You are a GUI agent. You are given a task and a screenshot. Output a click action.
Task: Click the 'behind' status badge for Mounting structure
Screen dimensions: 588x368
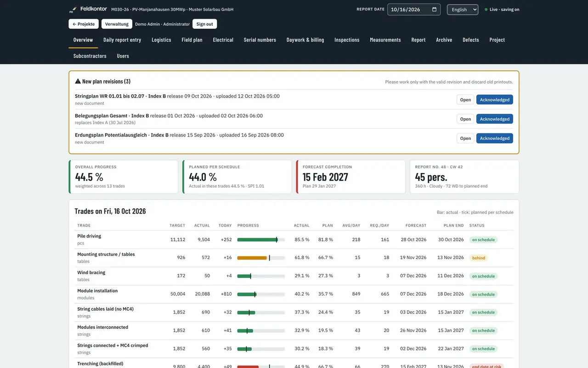pos(479,258)
